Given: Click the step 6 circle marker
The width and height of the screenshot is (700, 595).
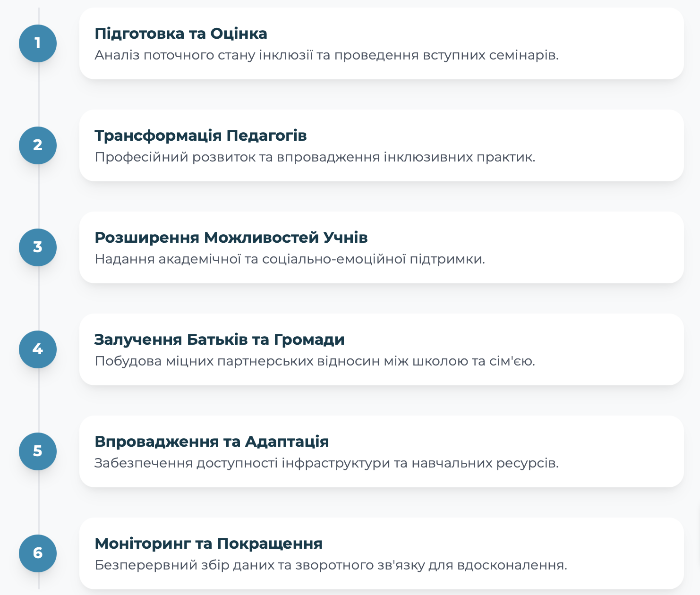Looking at the screenshot, I should (38, 553).
